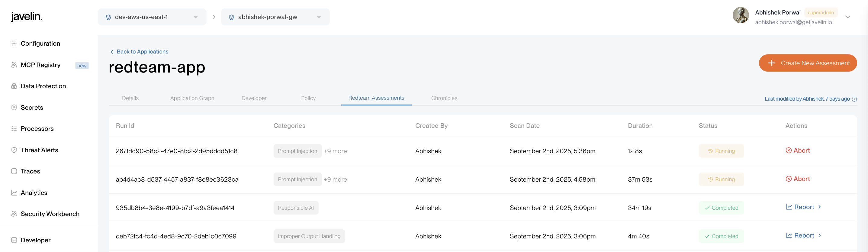Click Completed status of run 935db8b4
868x252 pixels.
click(721, 208)
